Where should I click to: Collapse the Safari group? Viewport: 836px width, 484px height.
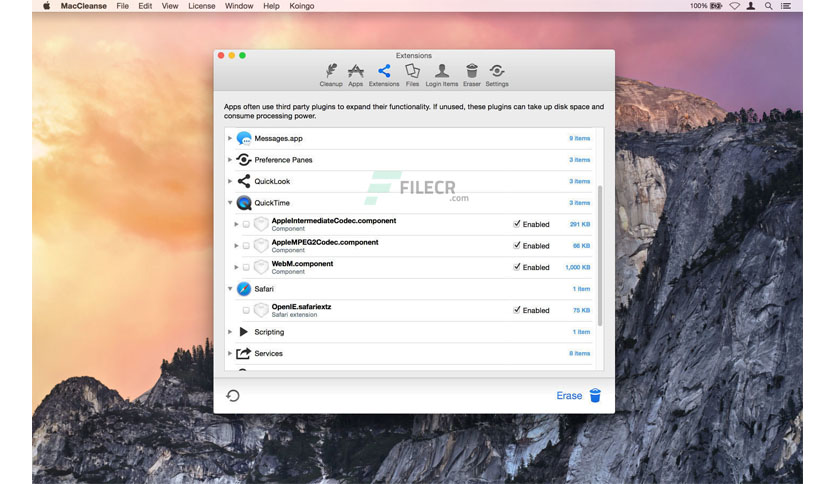pos(230,289)
